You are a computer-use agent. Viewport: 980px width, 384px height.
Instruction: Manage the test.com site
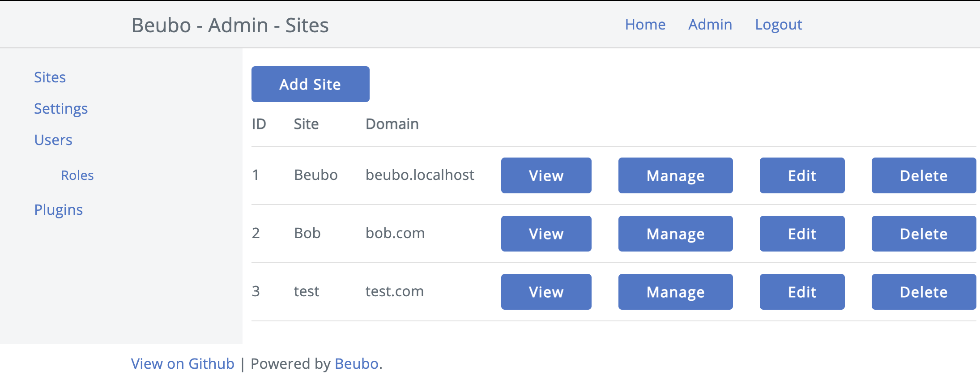(x=675, y=292)
